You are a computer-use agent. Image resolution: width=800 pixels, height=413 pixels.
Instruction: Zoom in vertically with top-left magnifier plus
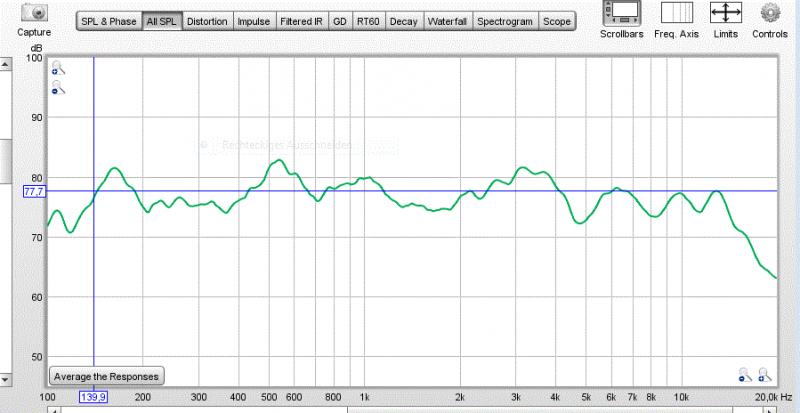click(x=58, y=67)
